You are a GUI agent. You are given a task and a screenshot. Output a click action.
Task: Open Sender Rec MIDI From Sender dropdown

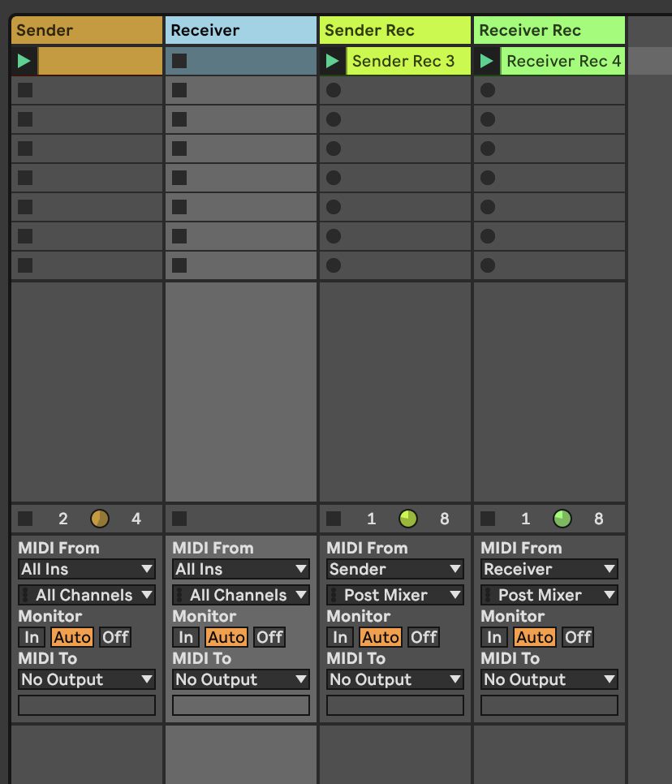point(394,569)
